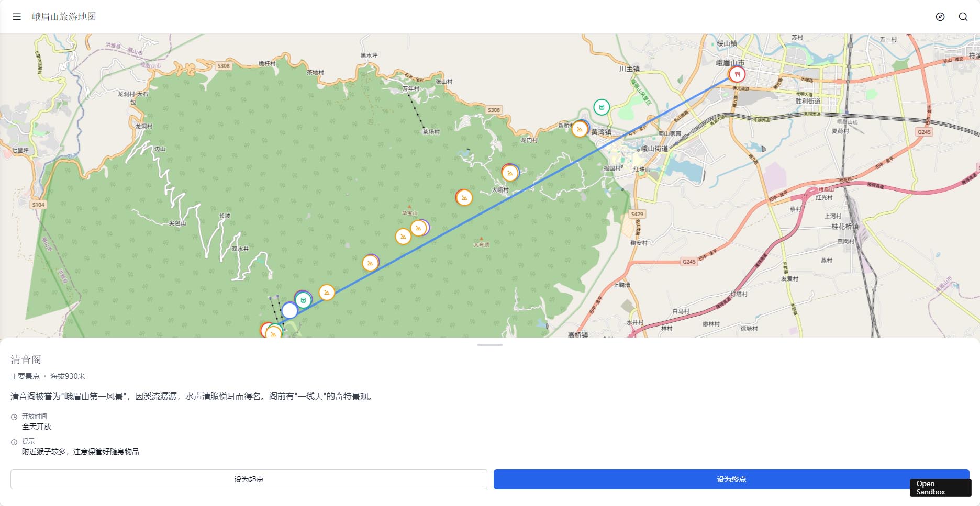Click the compass navigation icon
Image resolution: width=980 pixels, height=506 pixels.
(x=940, y=17)
